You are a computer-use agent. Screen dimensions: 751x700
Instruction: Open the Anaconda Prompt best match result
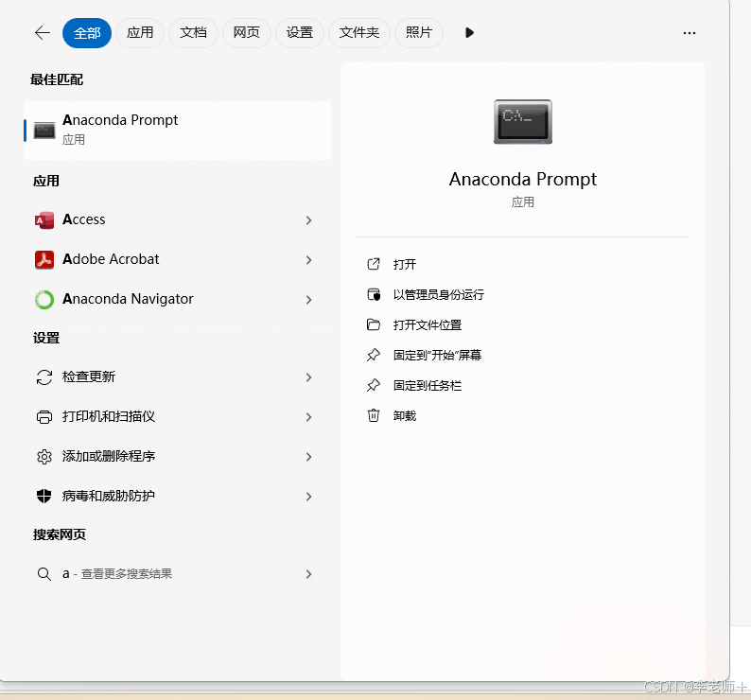coord(177,130)
